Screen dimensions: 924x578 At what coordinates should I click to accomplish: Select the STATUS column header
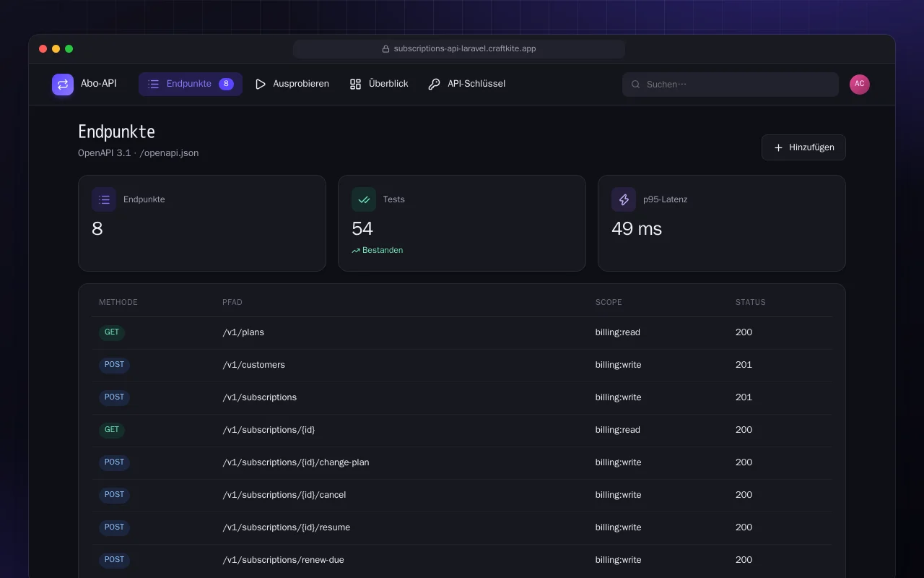(x=751, y=302)
